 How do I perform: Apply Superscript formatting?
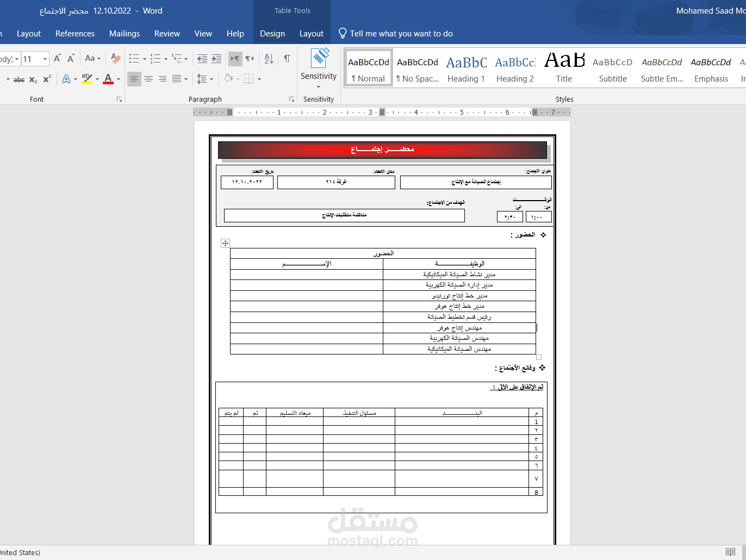(47, 78)
